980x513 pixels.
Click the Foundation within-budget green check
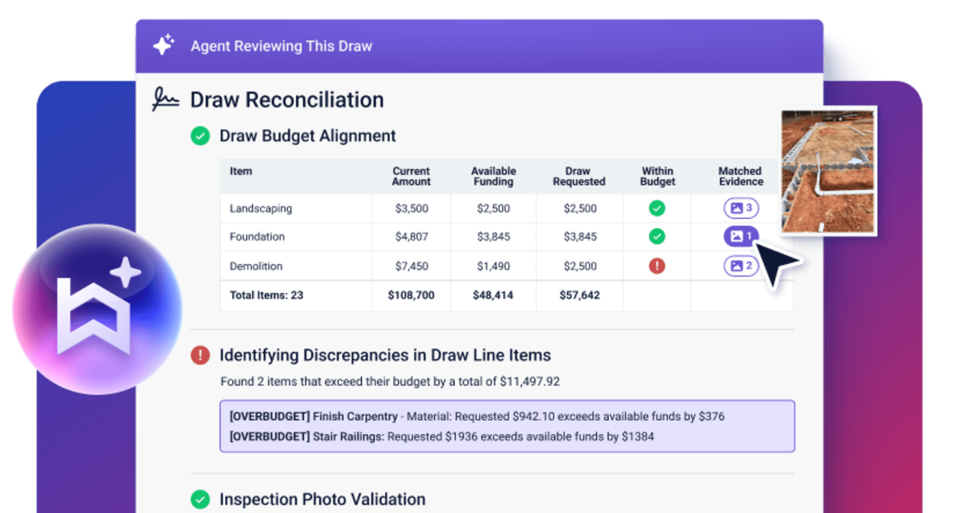657,236
